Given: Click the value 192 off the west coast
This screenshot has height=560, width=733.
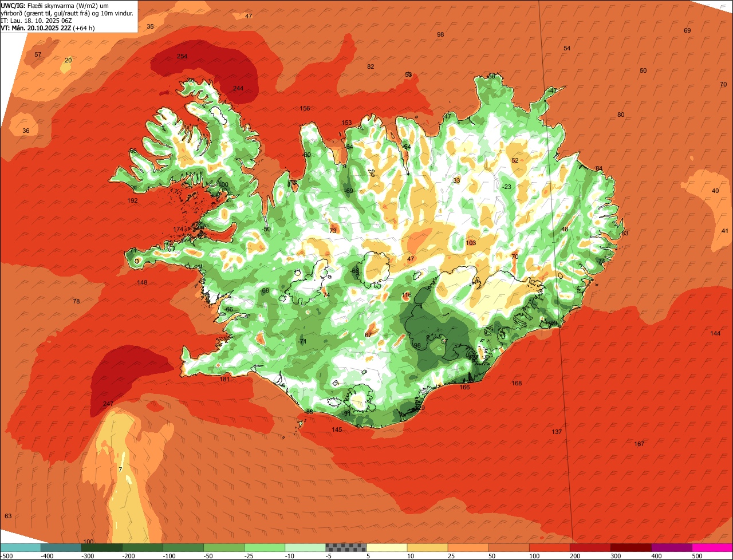Looking at the screenshot, I should coord(133,201).
